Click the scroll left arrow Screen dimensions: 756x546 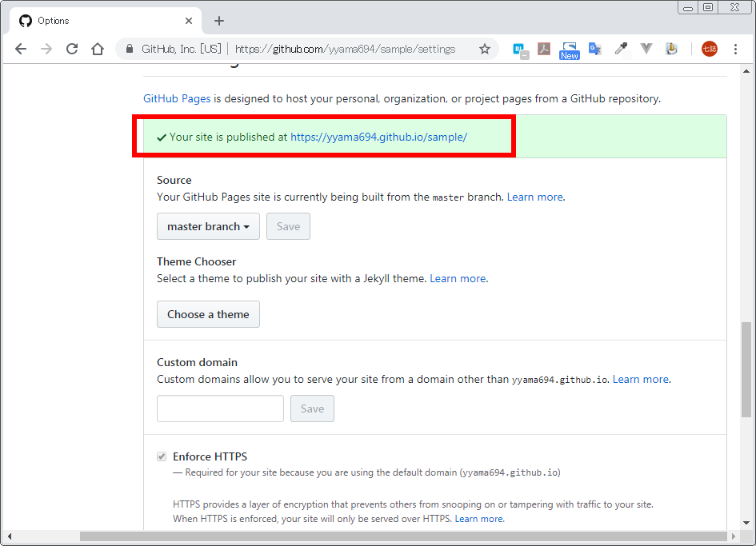click(x=9, y=536)
